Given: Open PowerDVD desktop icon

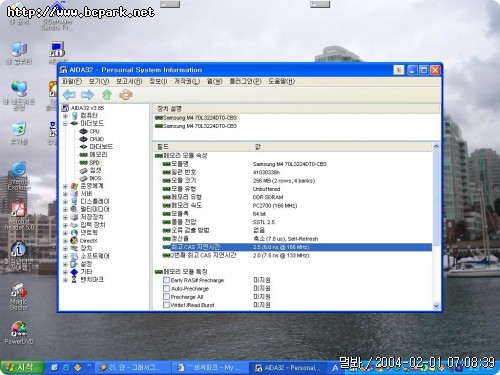Looking at the screenshot, I should pyautogui.click(x=19, y=333).
